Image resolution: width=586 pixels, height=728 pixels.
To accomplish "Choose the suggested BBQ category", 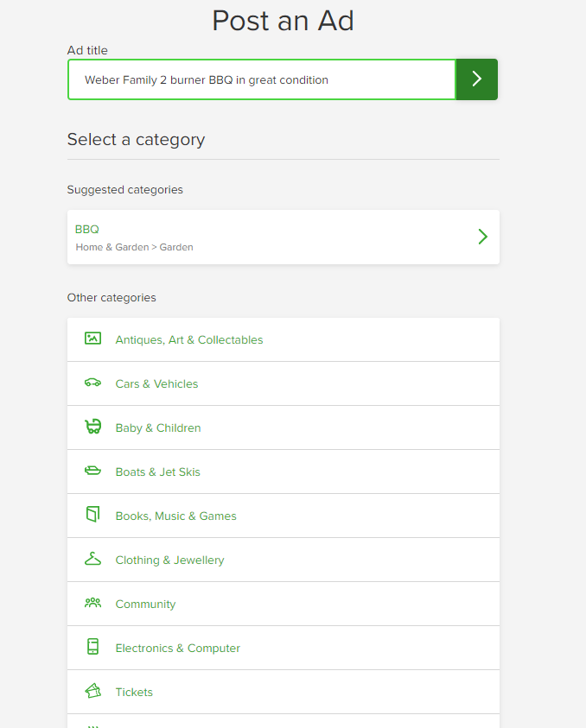I will click(x=283, y=237).
